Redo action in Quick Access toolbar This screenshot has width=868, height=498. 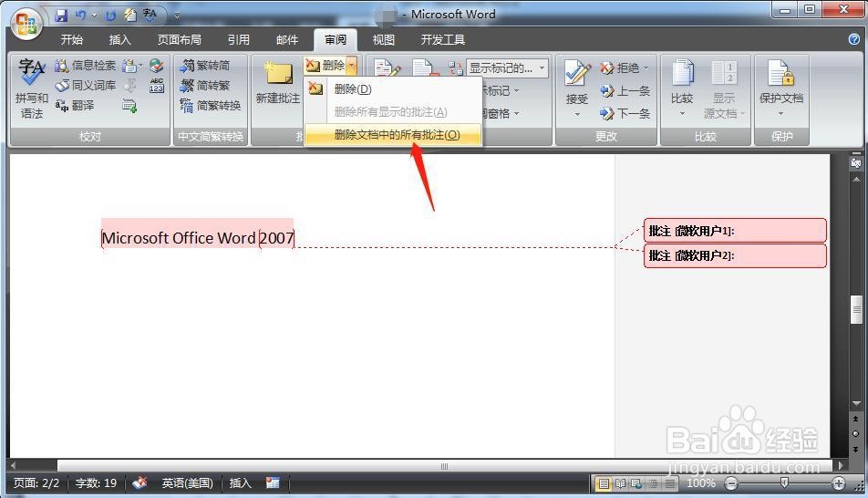coord(110,16)
